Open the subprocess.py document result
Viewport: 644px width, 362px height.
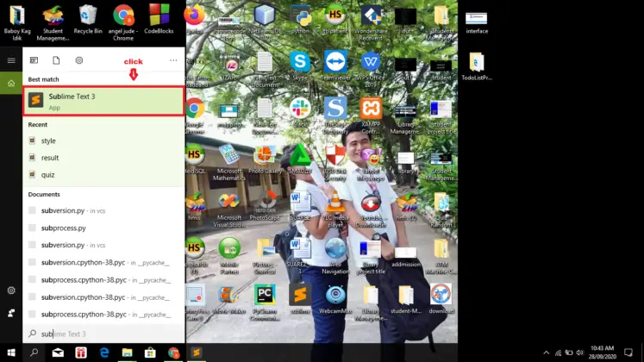coord(64,228)
